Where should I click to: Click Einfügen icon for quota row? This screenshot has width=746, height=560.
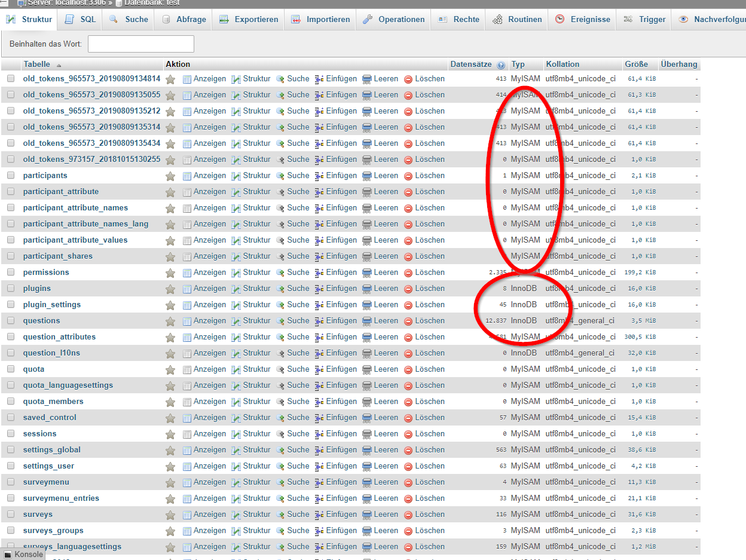(x=319, y=369)
